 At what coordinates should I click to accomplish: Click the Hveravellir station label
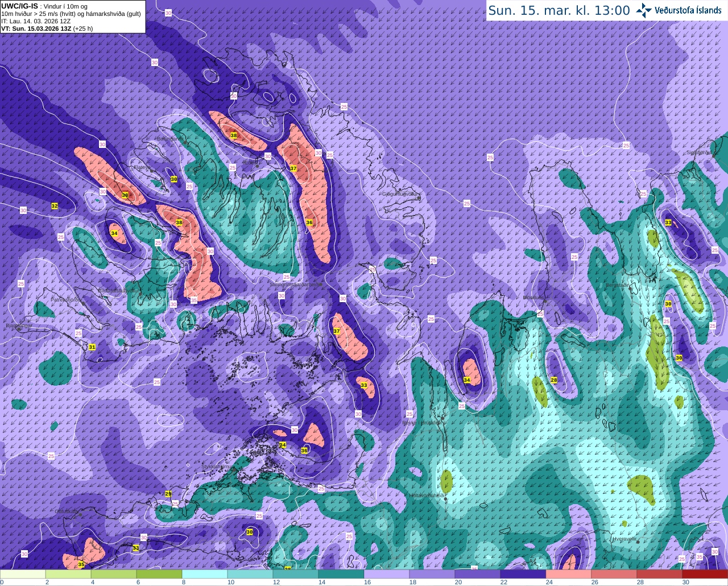tap(624, 538)
